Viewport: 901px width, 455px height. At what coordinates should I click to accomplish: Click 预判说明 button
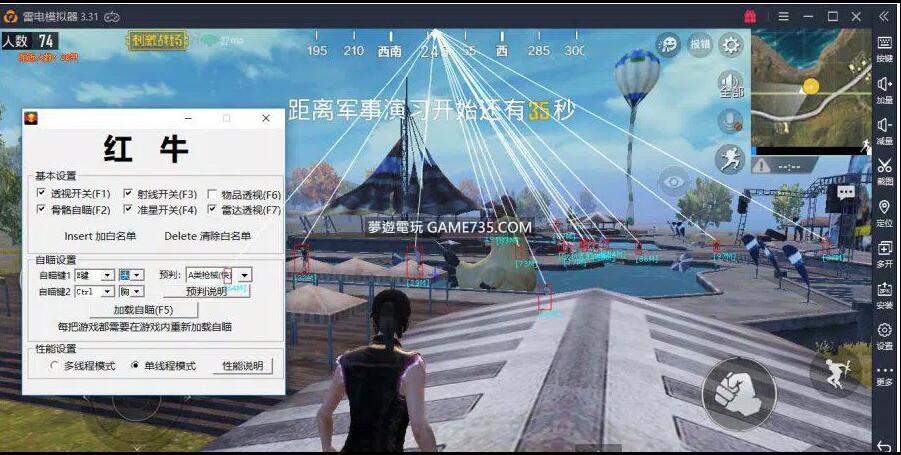pyautogui.click(x=206, y=291)
